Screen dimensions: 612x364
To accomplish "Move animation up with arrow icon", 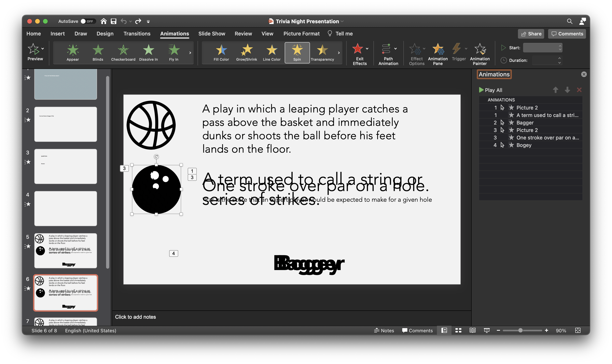I will coord(555,90).
